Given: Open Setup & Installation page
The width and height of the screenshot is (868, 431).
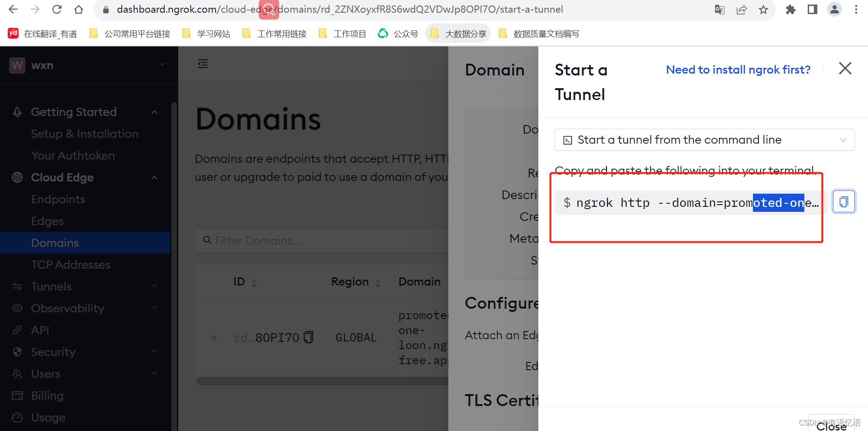Looking at the screenshot, I should tap(85, 134).
